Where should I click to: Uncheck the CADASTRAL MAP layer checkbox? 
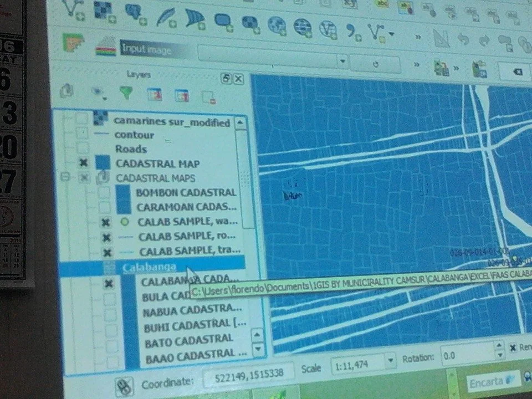tap(84, 162)
